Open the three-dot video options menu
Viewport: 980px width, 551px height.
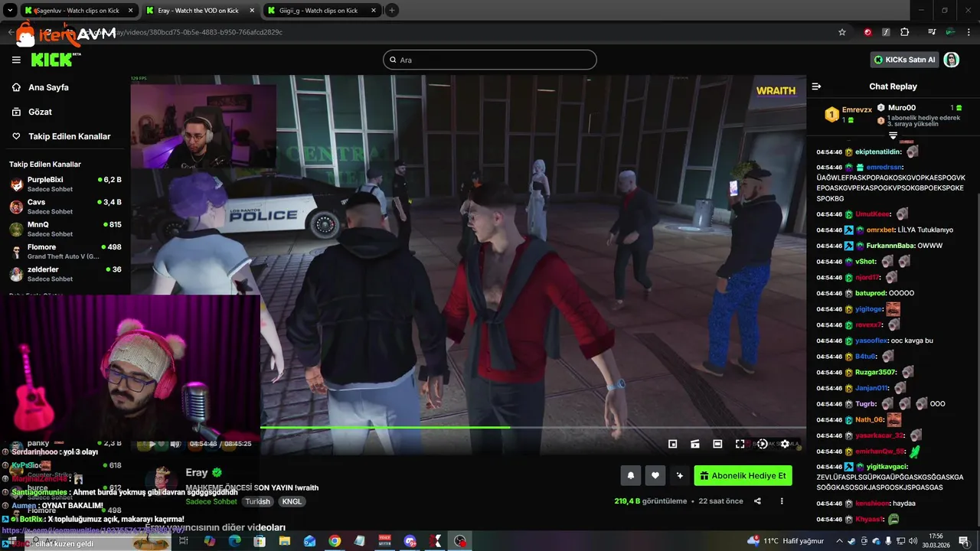click(782, 501)
